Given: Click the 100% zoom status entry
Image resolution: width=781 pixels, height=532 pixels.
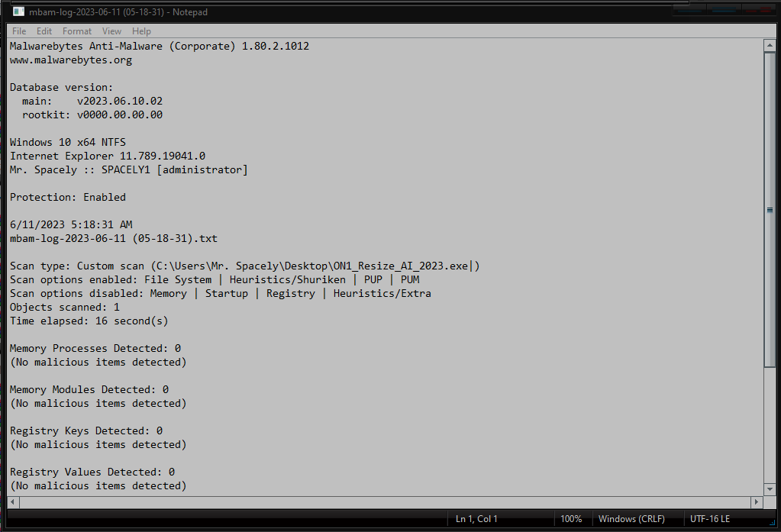Looking at the screenshot, I should [x=571, y=519].
